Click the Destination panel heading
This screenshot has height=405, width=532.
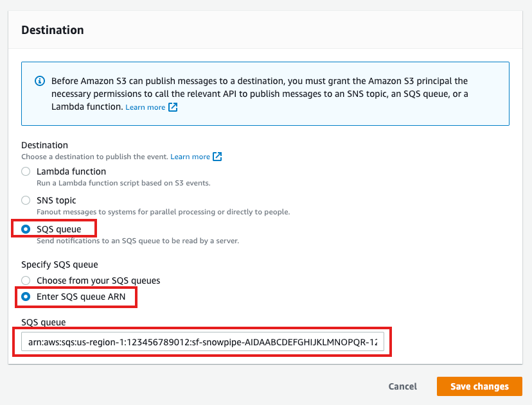53,30
